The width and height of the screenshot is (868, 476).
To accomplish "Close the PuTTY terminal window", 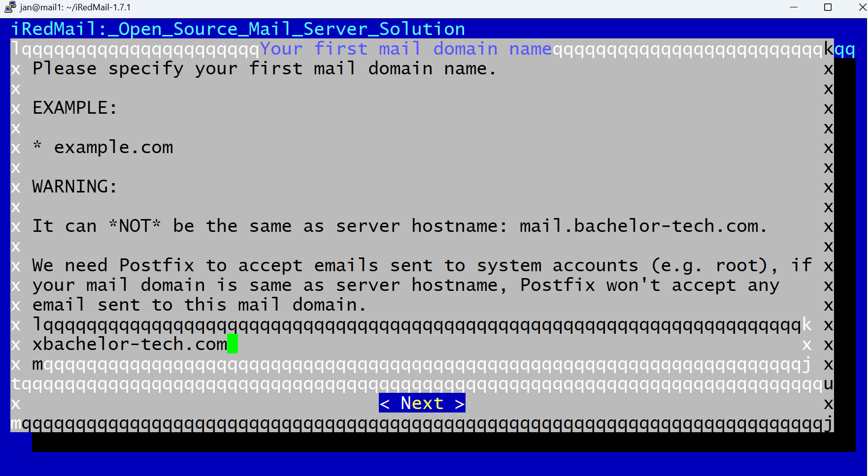I will [x=862, y=7].
